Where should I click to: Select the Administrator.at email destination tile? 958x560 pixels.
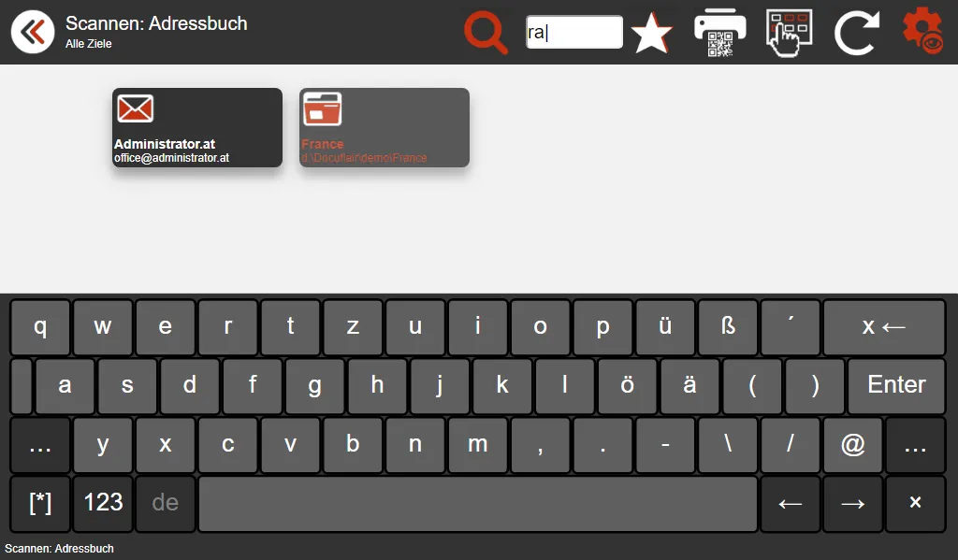pyautogui.click(x=197, y=128)
